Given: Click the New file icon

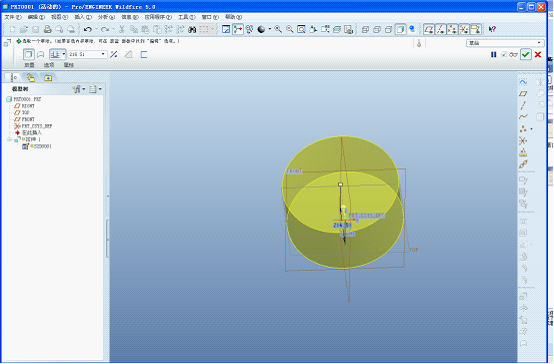Looking at the screenshot, I should click(13, 29).
